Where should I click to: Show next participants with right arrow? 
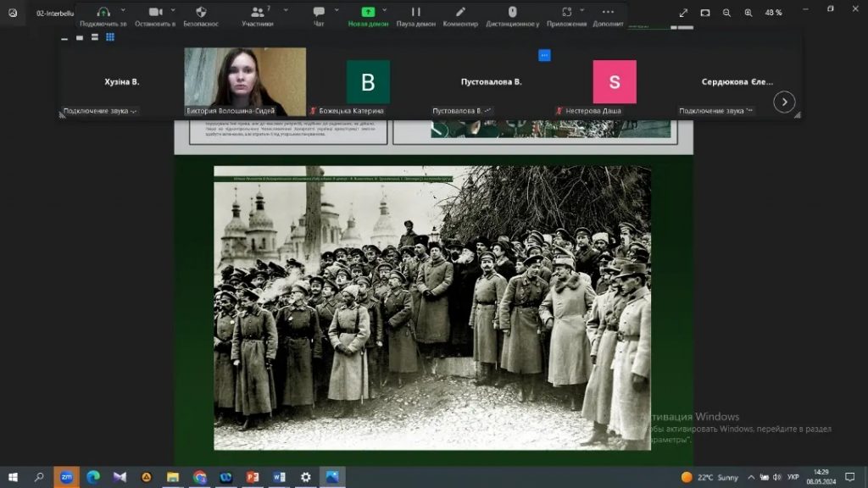pyautogui.click(x=784, y=102)
